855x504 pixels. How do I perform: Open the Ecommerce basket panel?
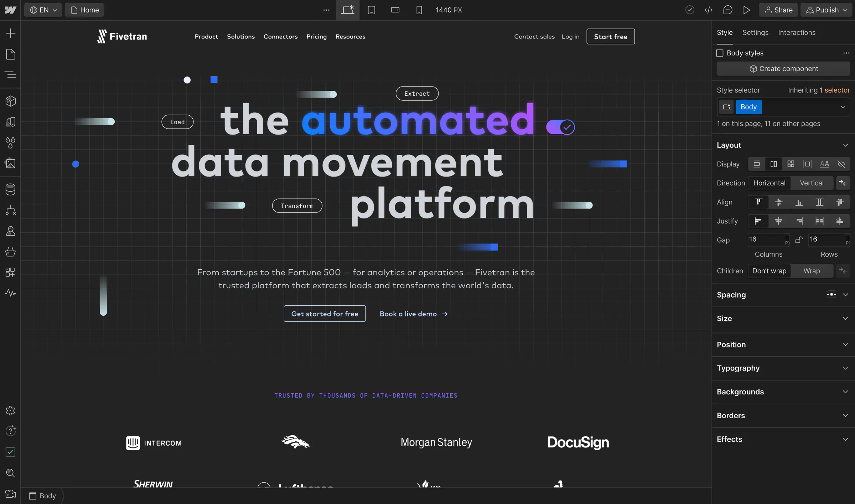click(11, 252)
